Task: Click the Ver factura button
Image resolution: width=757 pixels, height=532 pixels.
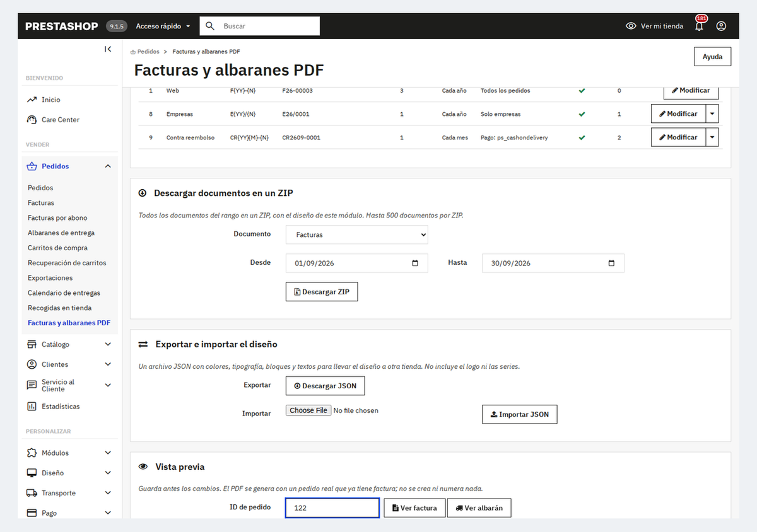Action: (414, 508)
